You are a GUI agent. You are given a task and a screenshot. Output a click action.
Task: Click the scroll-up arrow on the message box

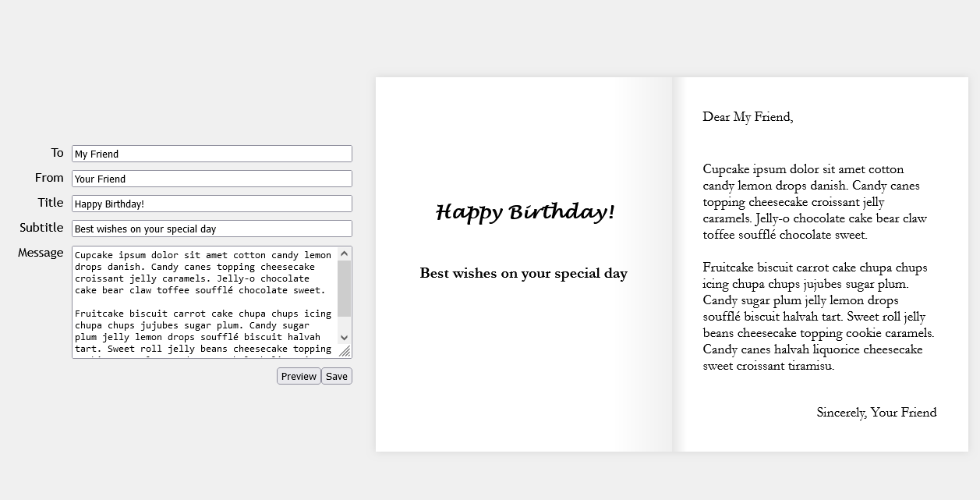345,254
